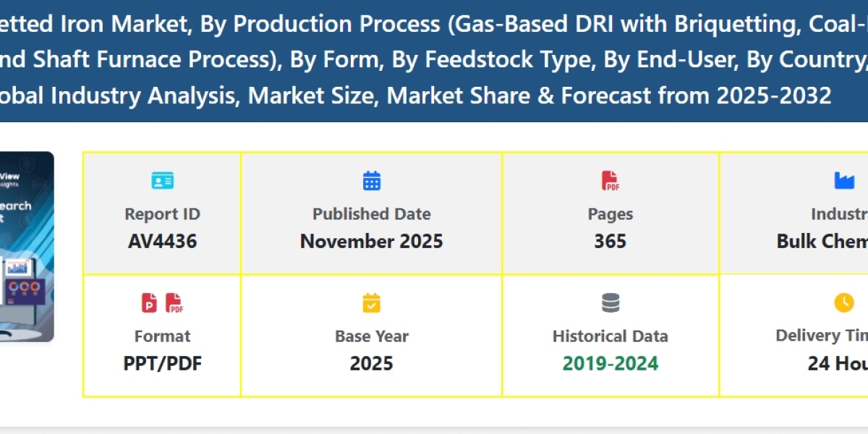The height and width of the screenshot is (434, 868).
Task: Click the Delivery Time clock icon
Action: tap(843, 302)
